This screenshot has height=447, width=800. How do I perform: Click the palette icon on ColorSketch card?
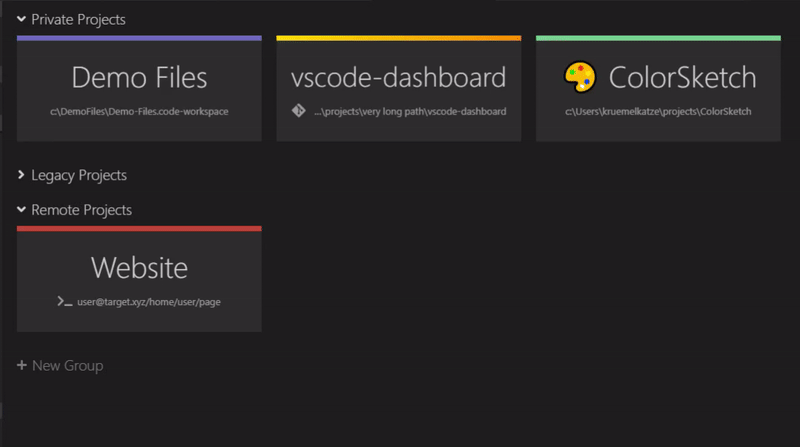coord(580,78)
